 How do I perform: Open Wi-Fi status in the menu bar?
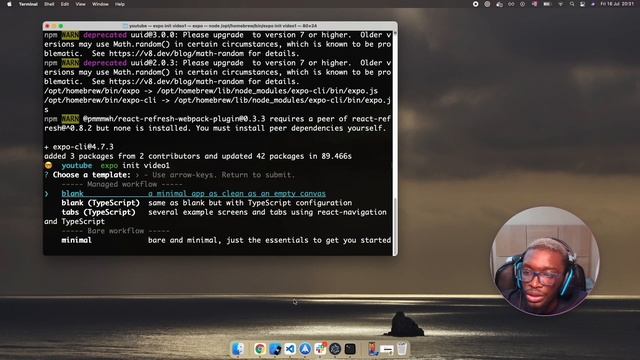pyautogui.click(x=560, y=4)
